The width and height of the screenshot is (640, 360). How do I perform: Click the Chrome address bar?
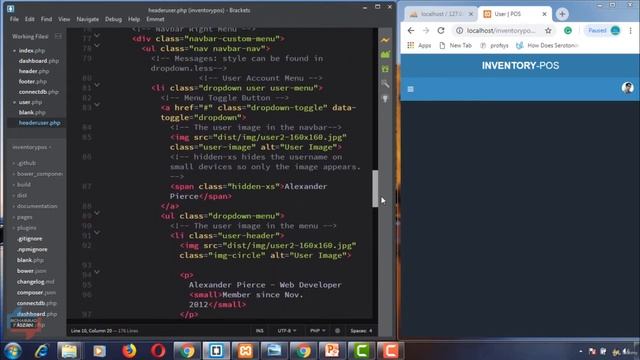[502, 31]
